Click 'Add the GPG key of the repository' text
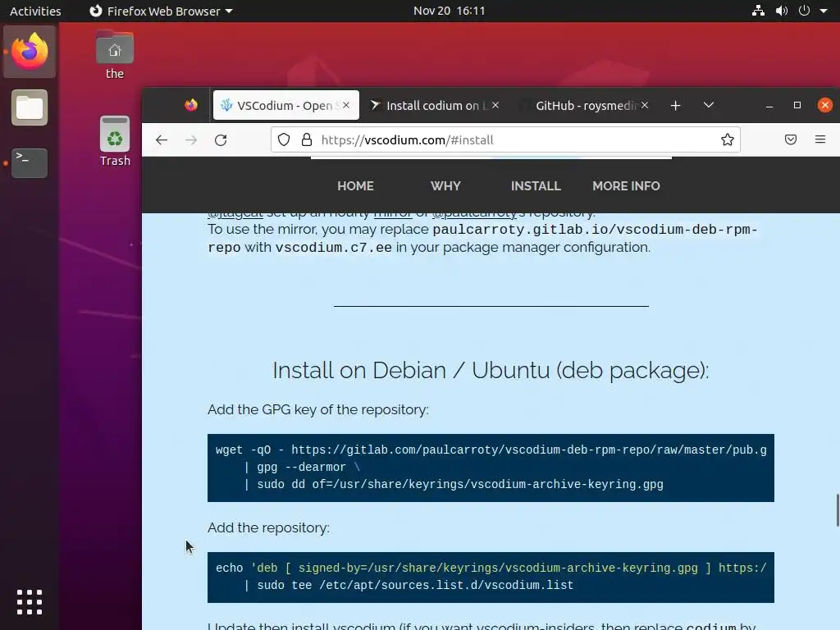This screenshot has height=630, width=840. pos(318,409)
